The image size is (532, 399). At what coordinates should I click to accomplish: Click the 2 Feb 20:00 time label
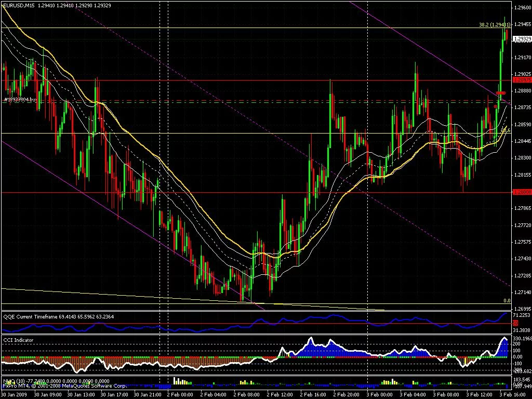(x=347, y=395)
